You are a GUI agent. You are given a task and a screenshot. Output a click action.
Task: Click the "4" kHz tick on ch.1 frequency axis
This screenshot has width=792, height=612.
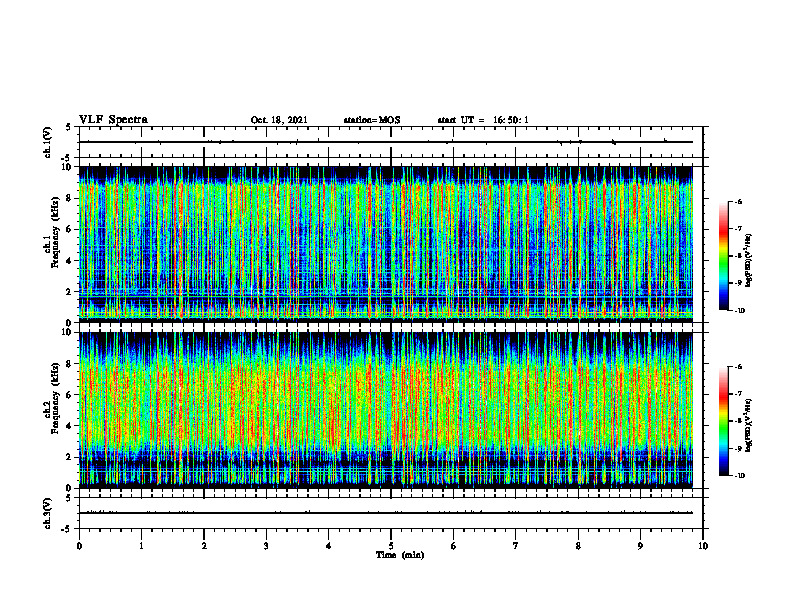click(69, 261)
